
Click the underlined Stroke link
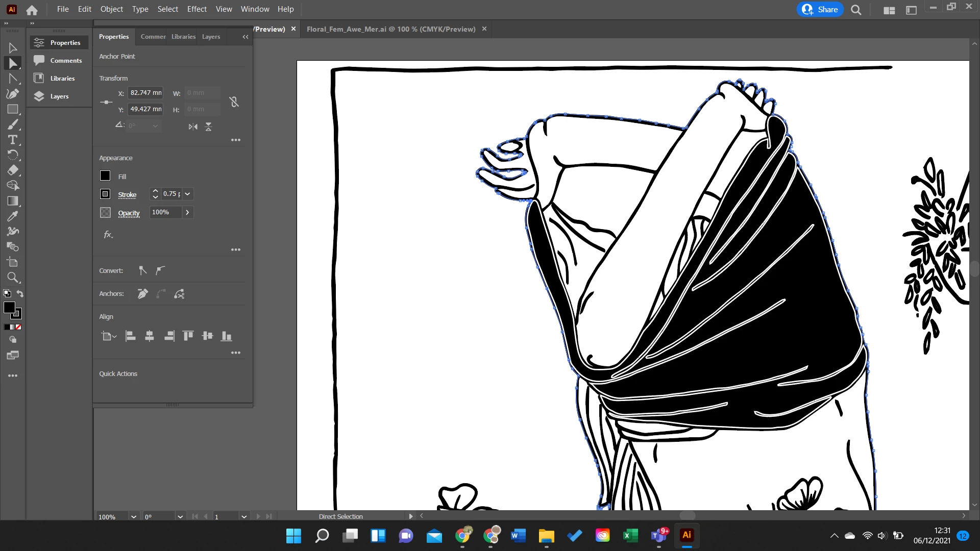pos(127,195)
